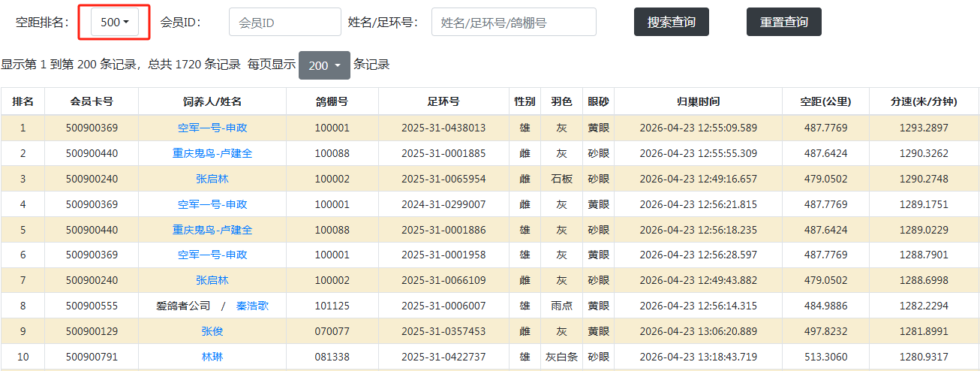Open 重庆鬼鸟-卢建全 link in rank 2 row
Screen dimensions: 980x371
[x=212, y=153]
